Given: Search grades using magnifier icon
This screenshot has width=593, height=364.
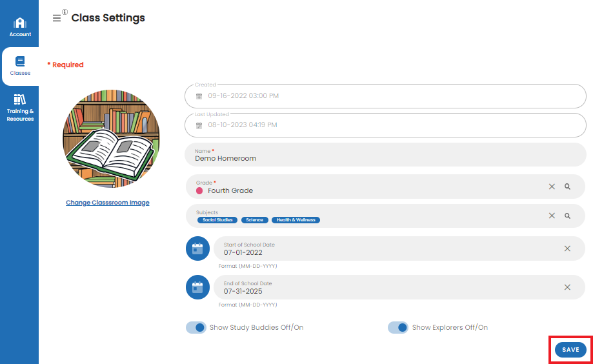Looking at the screenshot, I should [x=568, y=187].
